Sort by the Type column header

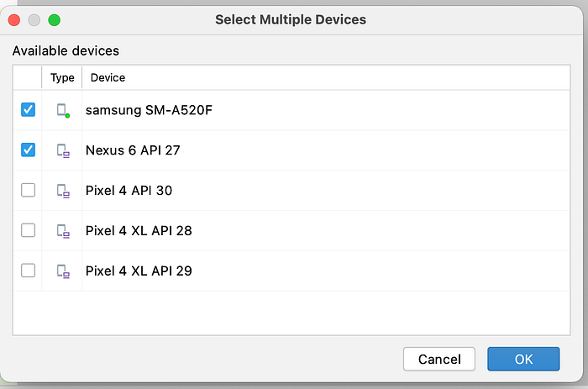coord(62,77)
